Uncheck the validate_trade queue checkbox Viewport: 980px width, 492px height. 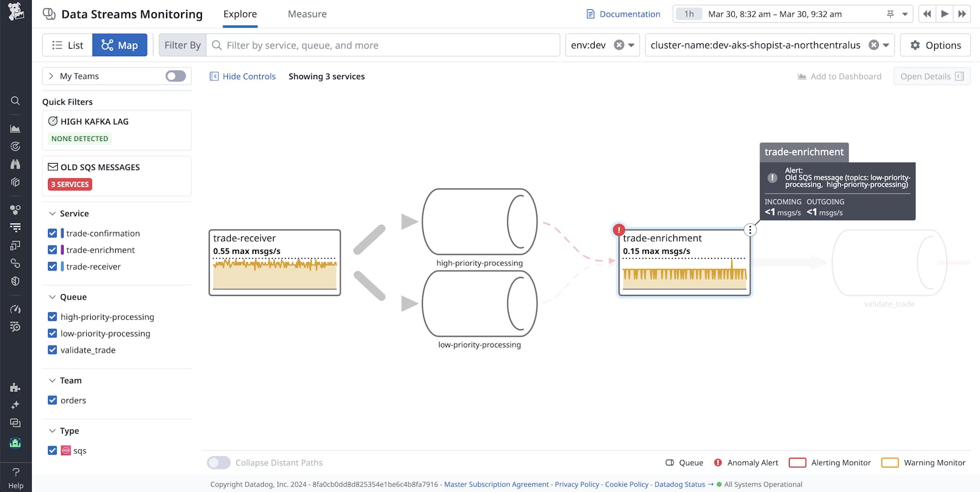[53, 350]
